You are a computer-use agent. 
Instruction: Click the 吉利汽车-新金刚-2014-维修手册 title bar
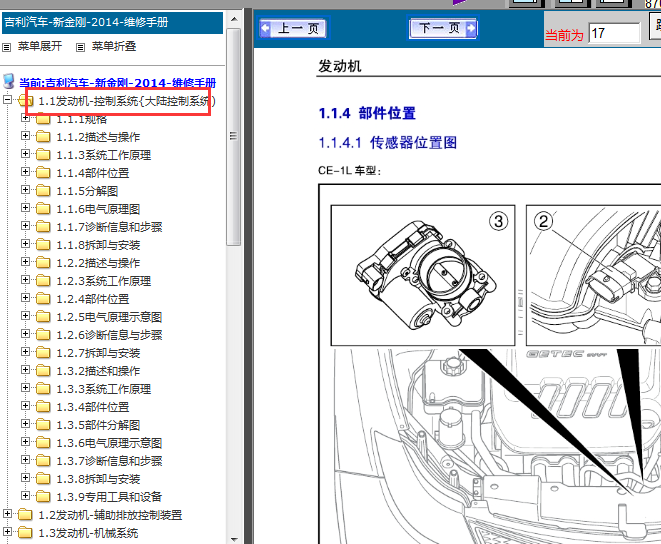pyautogui.click(x=112, y=22)
